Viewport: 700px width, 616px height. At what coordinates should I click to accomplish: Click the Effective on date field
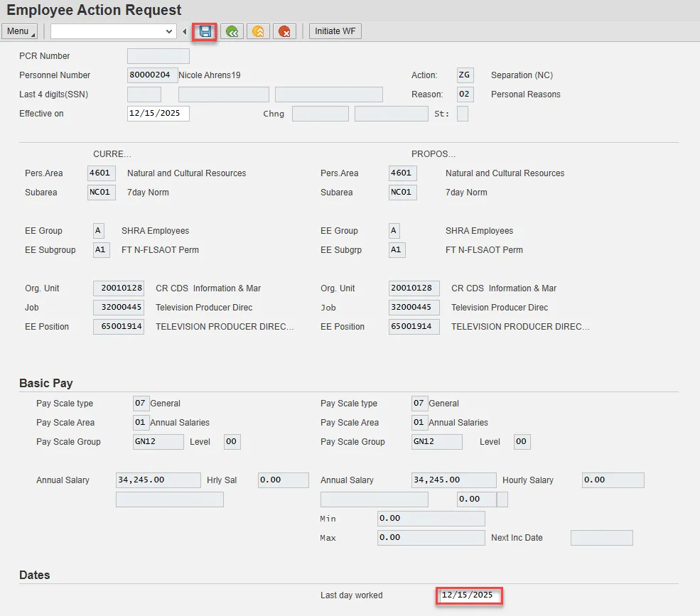coord(158,114)
